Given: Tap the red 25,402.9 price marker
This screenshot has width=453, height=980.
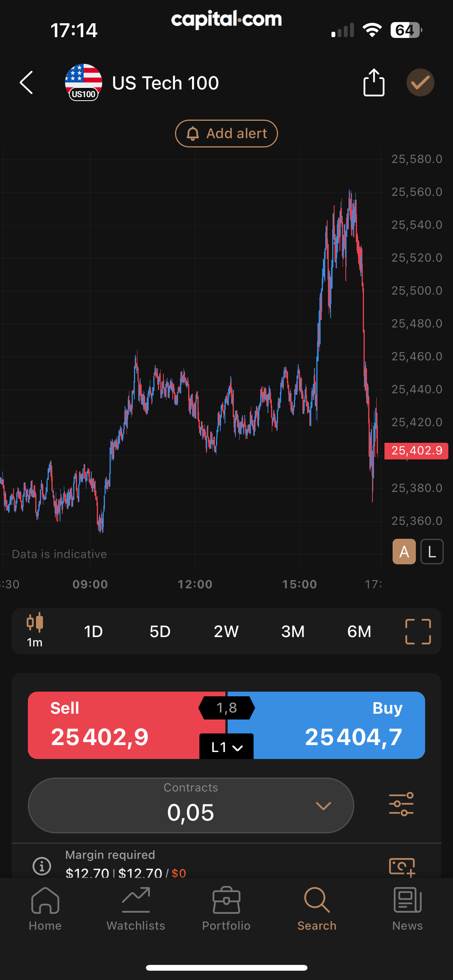Looking at the screenshot, I should [x=416, y=451].
